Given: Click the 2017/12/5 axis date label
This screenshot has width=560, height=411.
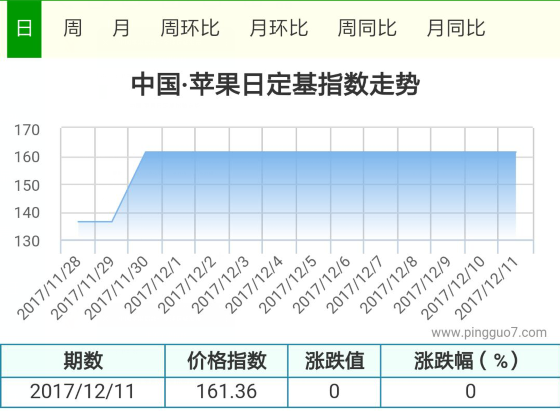Looking at the screenshot, I should coord(288,285).
